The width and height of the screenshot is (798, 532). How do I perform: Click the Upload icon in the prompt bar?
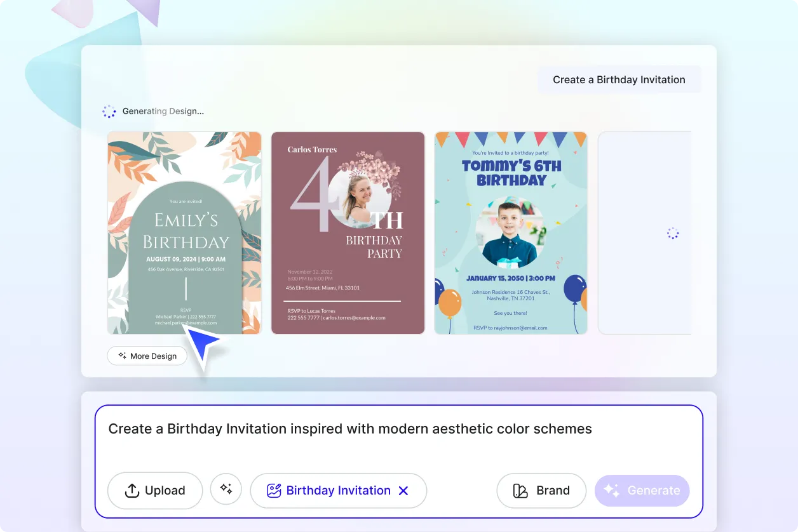(x=132, y=490)
